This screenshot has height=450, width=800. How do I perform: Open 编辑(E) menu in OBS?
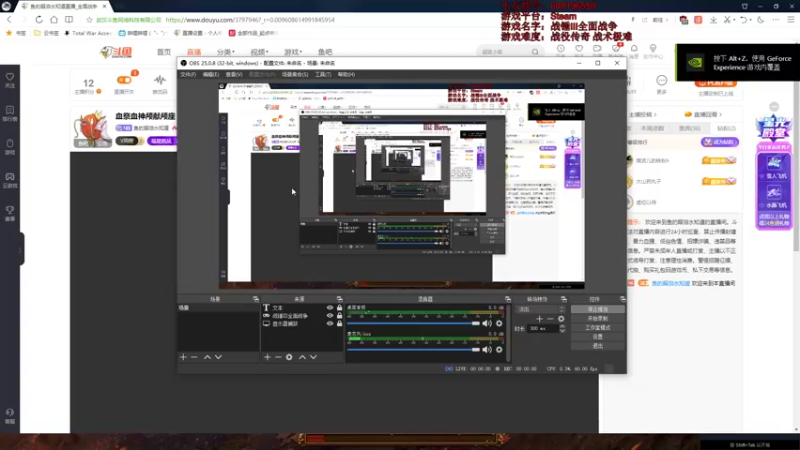211,74
